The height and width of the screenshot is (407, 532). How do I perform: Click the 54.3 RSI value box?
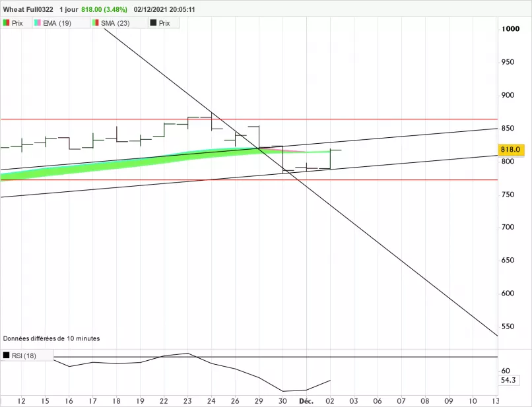tap(508, 380)
